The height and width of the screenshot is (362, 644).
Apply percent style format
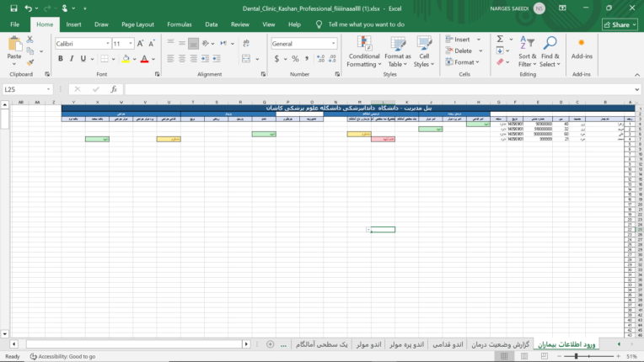(295, 59)
